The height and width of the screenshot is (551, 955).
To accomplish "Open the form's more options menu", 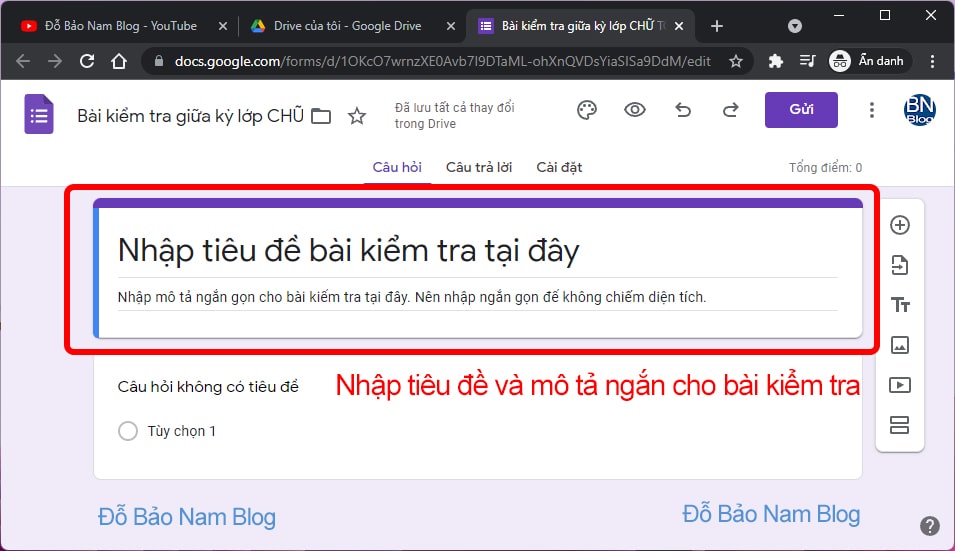I will click(x=872, y=110).
